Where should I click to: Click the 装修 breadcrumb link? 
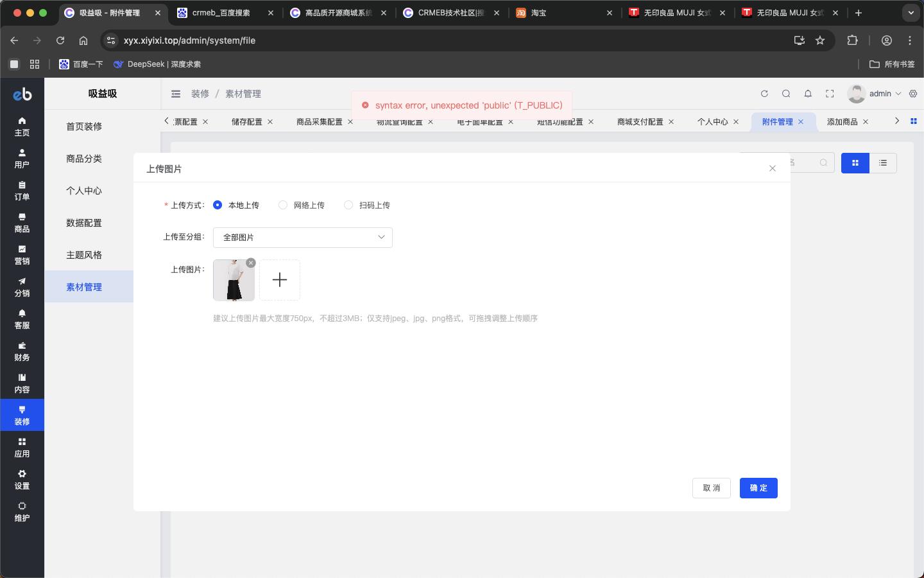[200, 94]
